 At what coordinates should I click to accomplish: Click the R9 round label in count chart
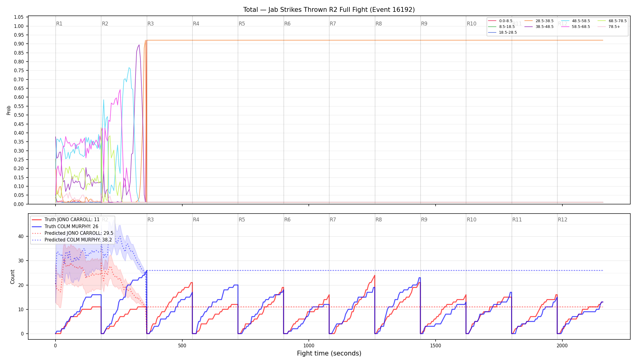424,220
